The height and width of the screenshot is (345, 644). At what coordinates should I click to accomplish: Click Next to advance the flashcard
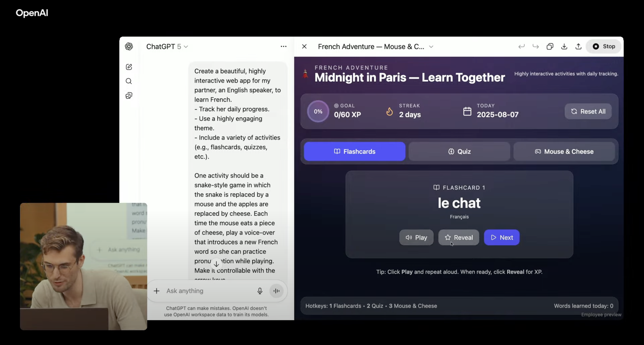(x=502, y=237)
